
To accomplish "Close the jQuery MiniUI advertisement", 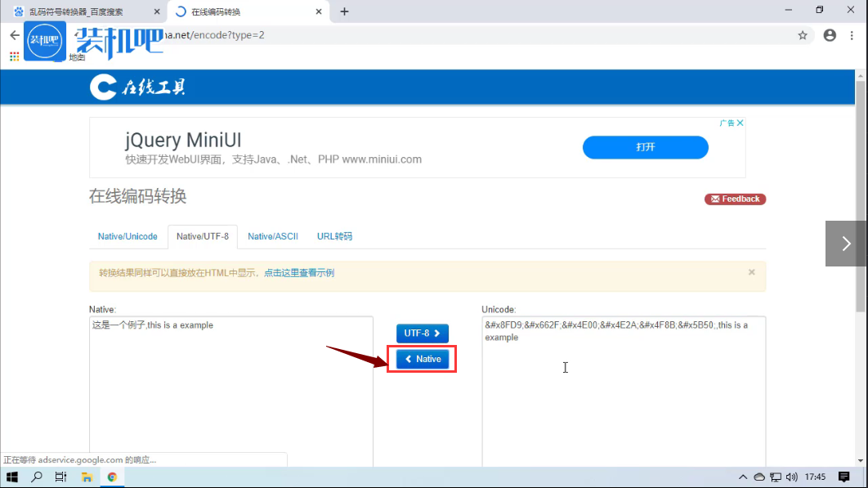I will click(740, 123).
